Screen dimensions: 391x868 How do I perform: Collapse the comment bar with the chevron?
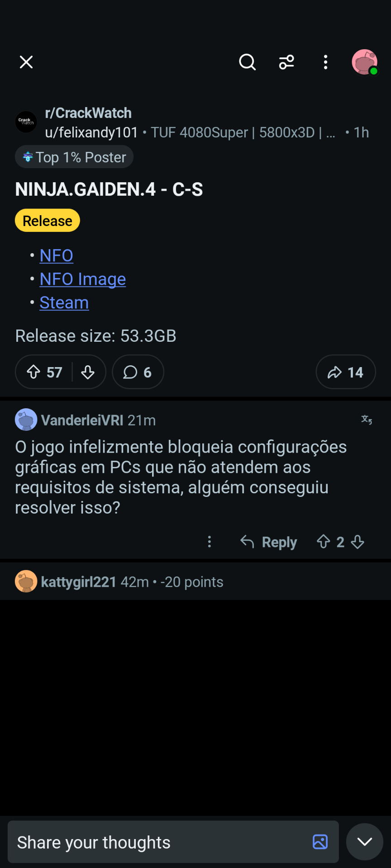365,842
